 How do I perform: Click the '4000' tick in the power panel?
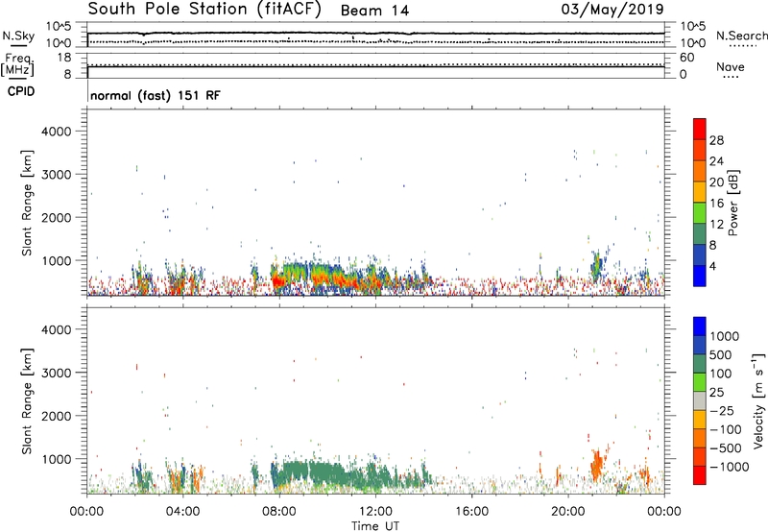click(x=56, y=132)
